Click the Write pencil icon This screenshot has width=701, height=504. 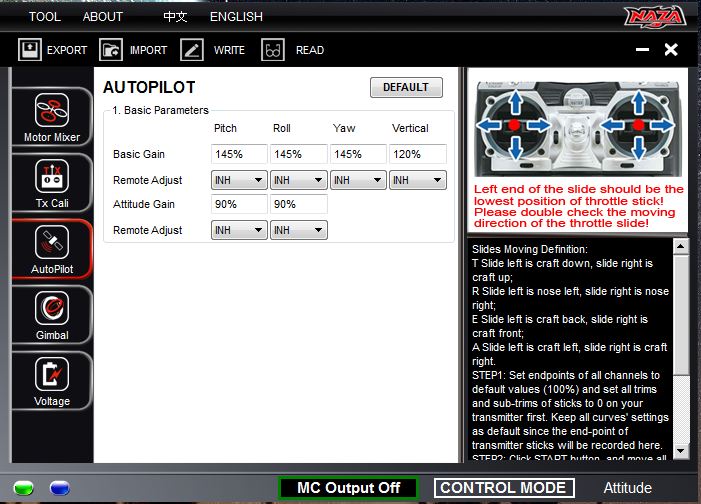pos(192,49)
